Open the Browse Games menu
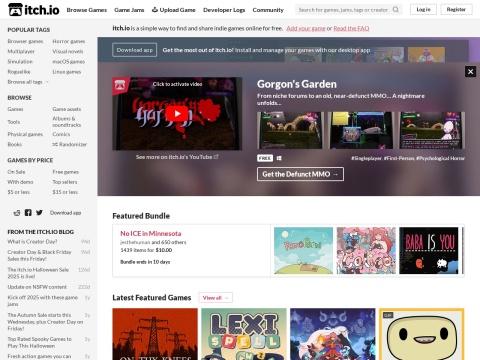The height and width of the screenshot is (360, 480). (x=87, y=10)
